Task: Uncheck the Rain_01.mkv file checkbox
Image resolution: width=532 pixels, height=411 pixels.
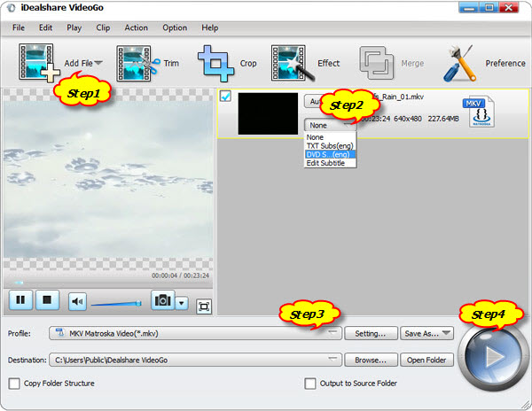Action: [225, 97]
